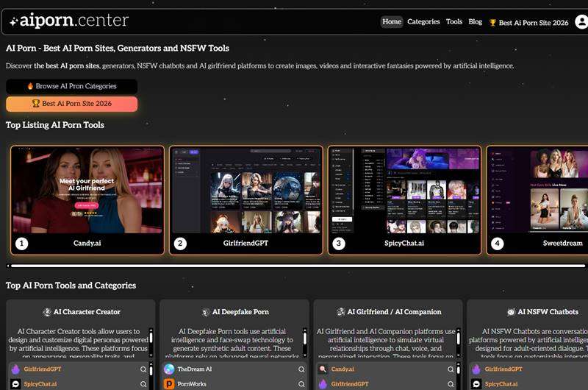This screenshot has width=588, height=390.
Task: Open the Categories menu item
Action: pyautogui.click(x=423, y=22)
